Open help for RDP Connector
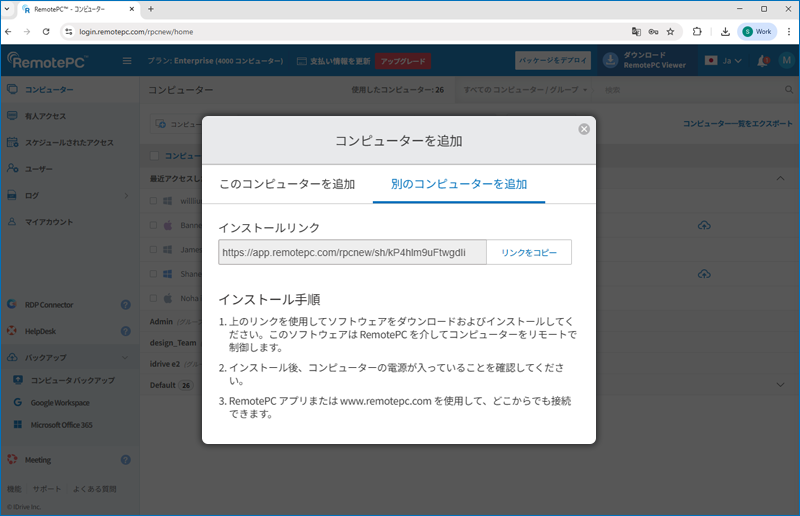Image resolution: width=800 pixels, height=516 pixels. click(126, 305)
